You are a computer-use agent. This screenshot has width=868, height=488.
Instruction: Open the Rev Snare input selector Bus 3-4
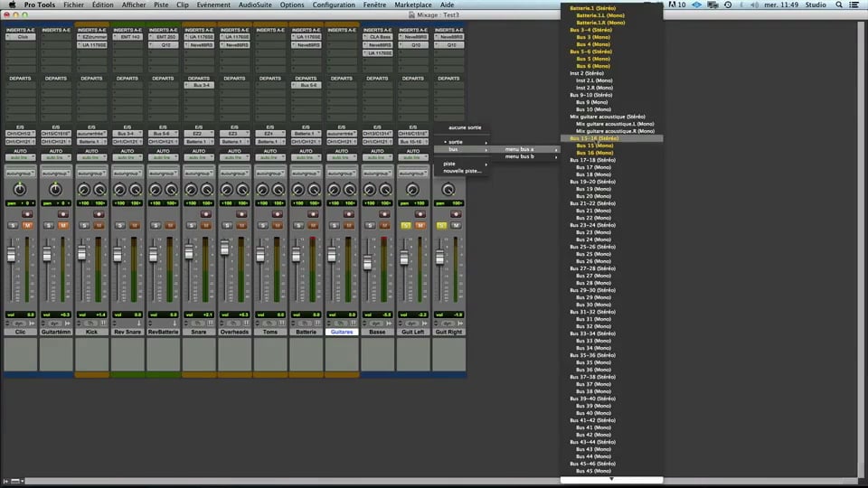click(127, 134)
